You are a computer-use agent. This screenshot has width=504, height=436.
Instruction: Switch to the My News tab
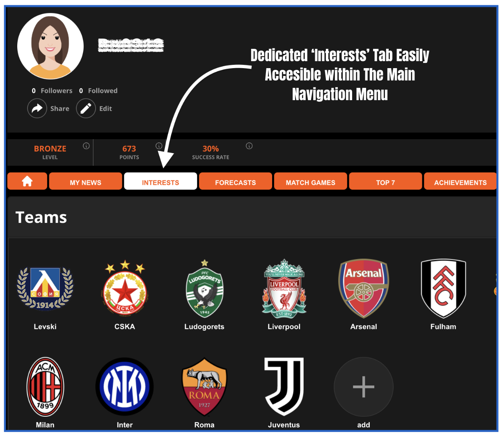pyautogui.click(x=85, y=181)
